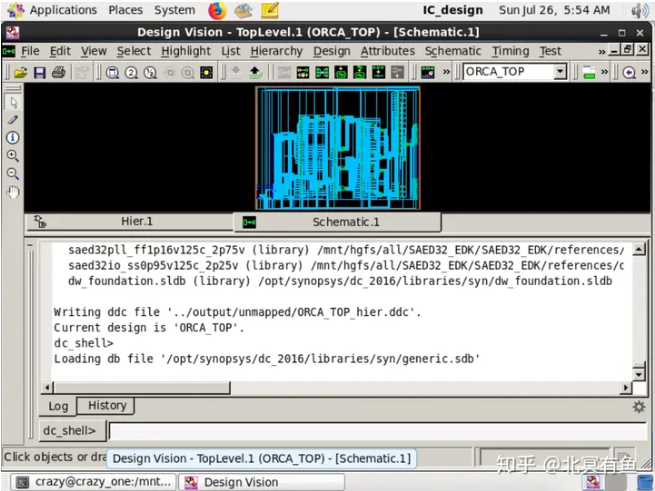Open the Test menu
Viewport: 655px width, 491px height.
click(x=550, y=51)
